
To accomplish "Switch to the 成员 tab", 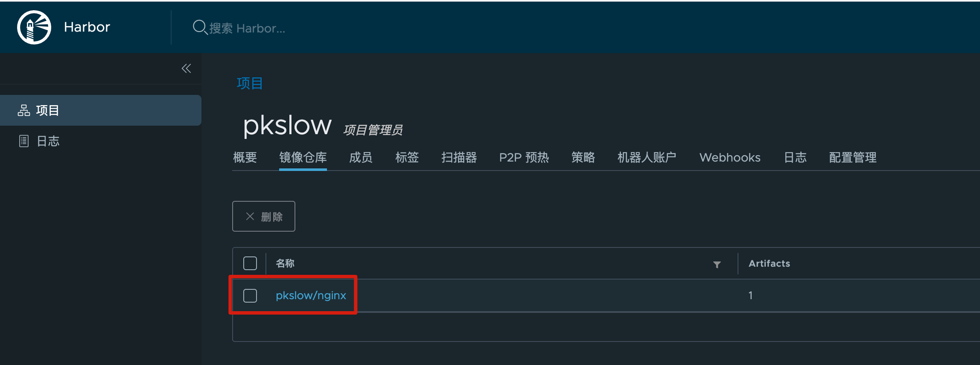I will click(361, 157).
